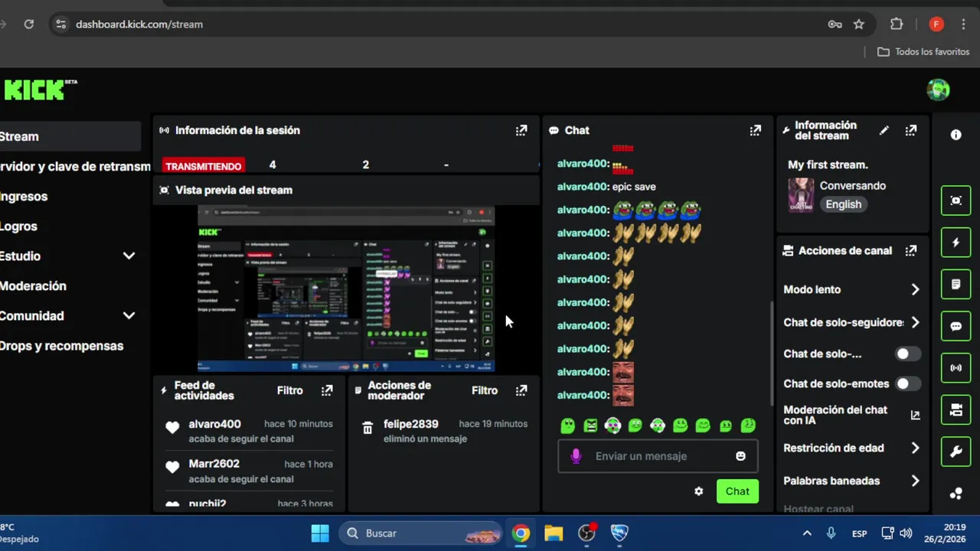Click the chat panel scrollbar
The width and height of the screenshot is (980, 551).
(x=771, y=354)
